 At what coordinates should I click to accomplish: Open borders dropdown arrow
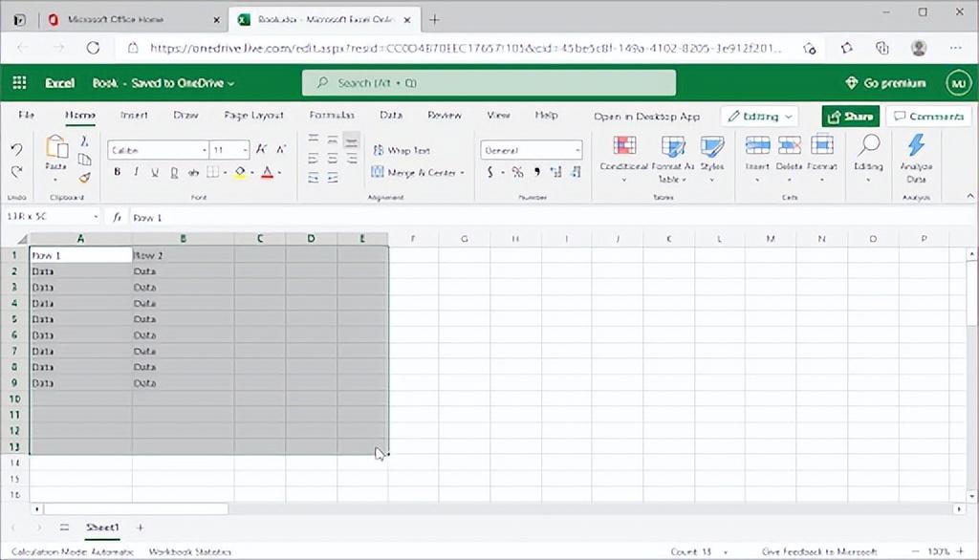(225, 173)
